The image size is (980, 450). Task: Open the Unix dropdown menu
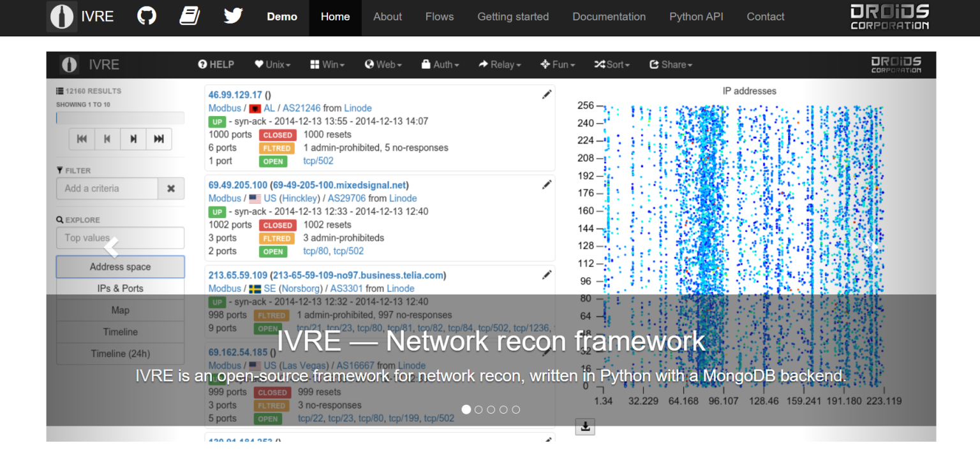272,64
